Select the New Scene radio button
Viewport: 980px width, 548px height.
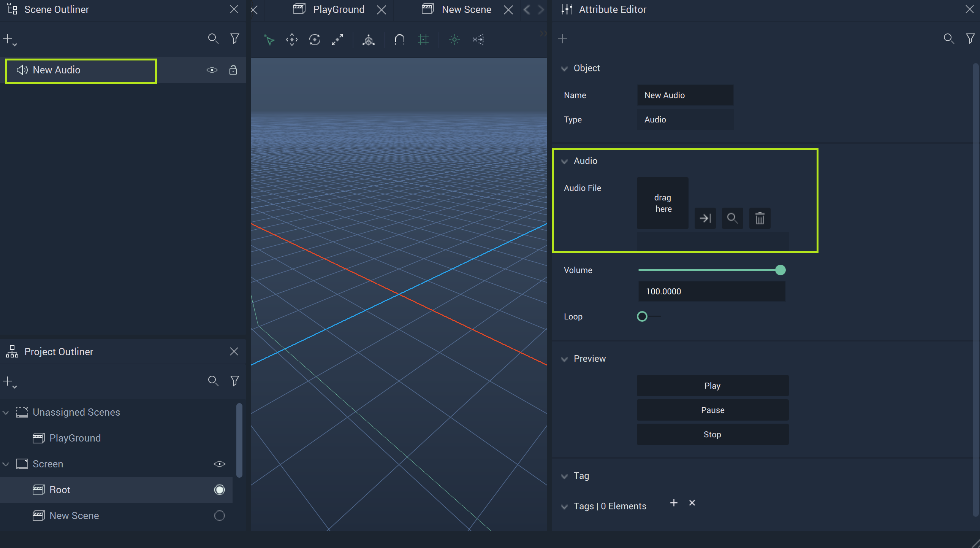[x=220, y=516]
